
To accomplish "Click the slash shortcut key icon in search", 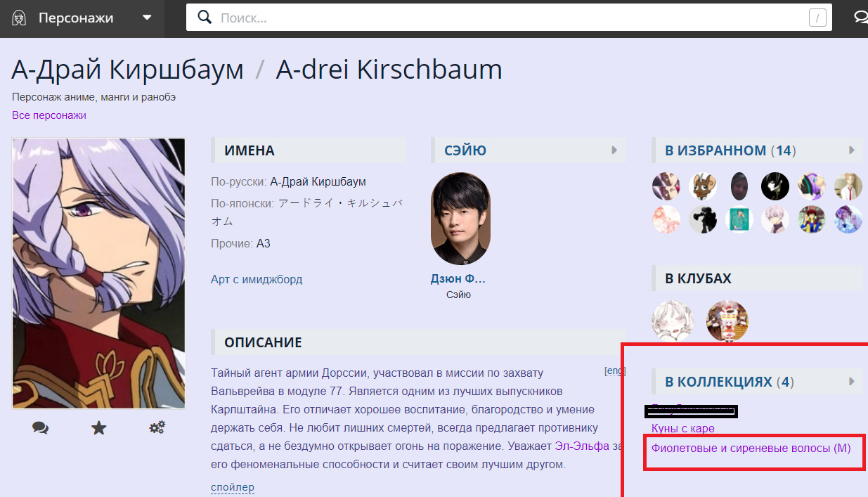I will (x=817, y=18).
